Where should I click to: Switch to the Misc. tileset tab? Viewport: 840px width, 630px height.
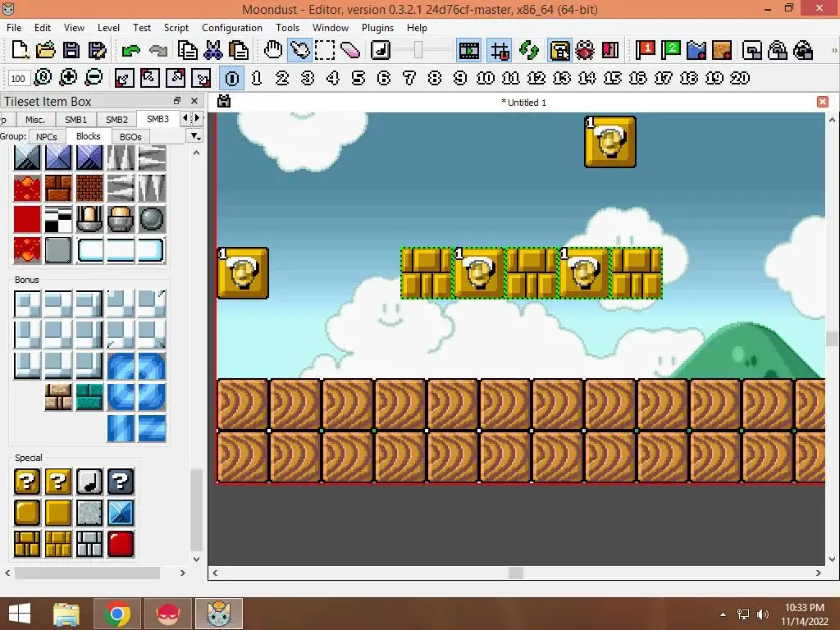pyautogui.click(x=34, y=120)
